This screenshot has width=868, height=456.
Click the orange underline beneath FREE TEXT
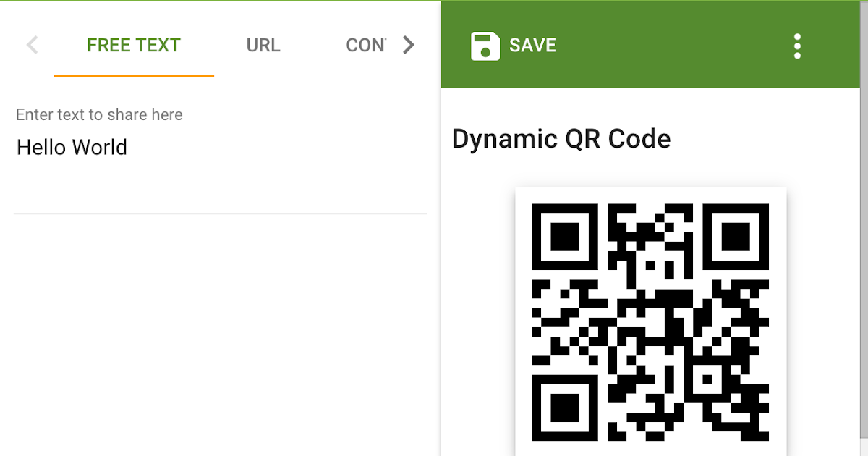[x=134, y=75]
